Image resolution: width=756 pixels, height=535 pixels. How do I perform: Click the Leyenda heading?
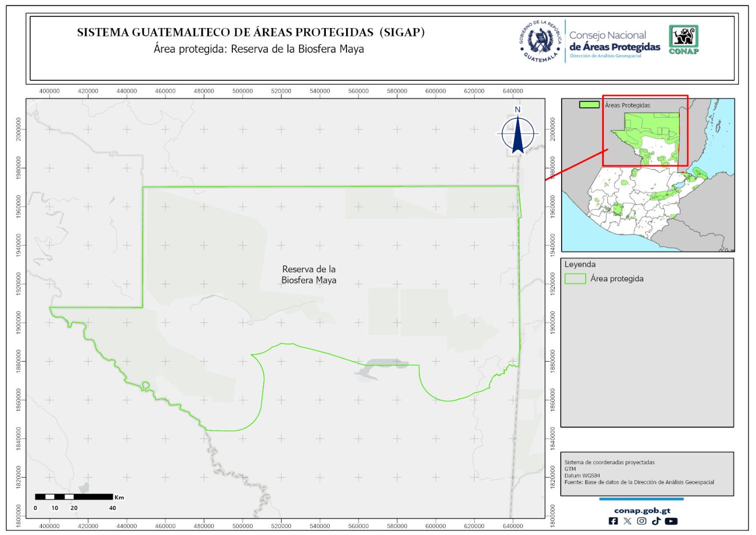tap(580, 265)
